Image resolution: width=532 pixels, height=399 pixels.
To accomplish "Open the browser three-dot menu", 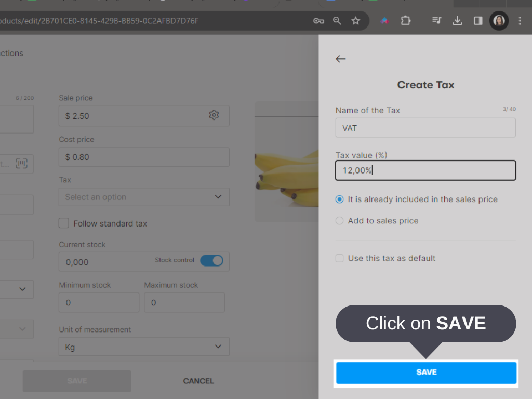I will click(520, 21).
